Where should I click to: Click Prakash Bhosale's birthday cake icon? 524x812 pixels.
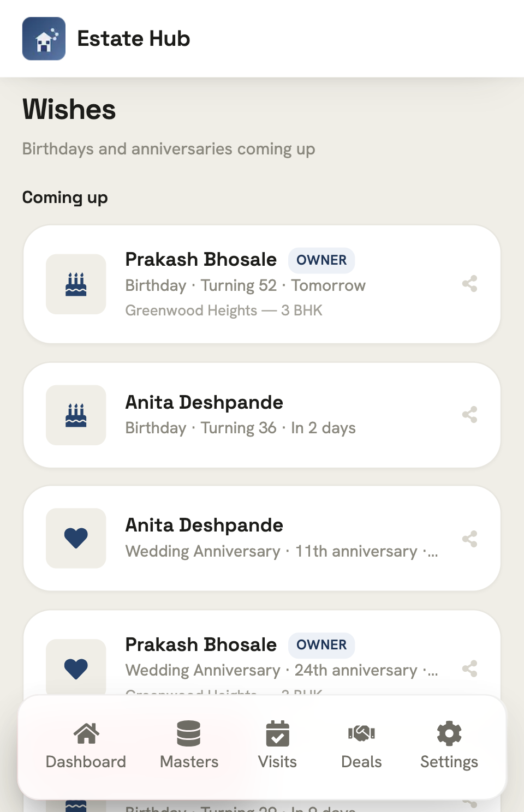[76, 284]
